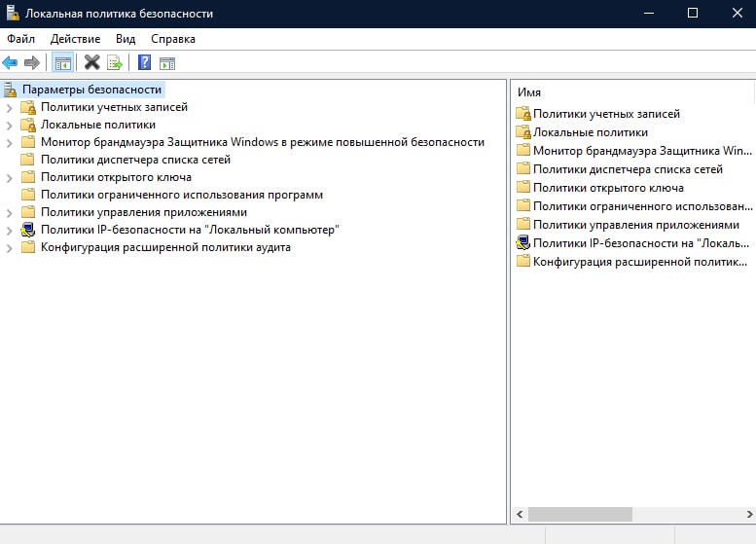Toggle the show/hide console tree icon
The width and height of the screenshot is (756, 544).
(x=62, y=62)
